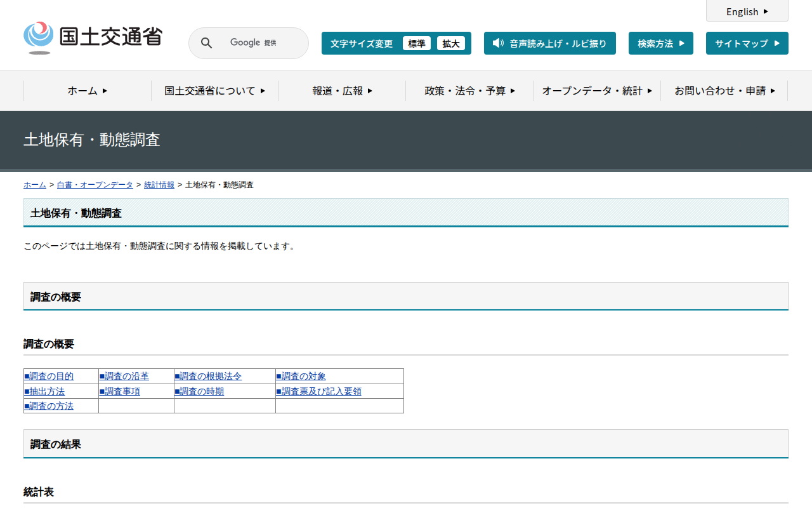Set text size to 拡大
This screenshot has height=508, width=812.
(x=450, y=43)
